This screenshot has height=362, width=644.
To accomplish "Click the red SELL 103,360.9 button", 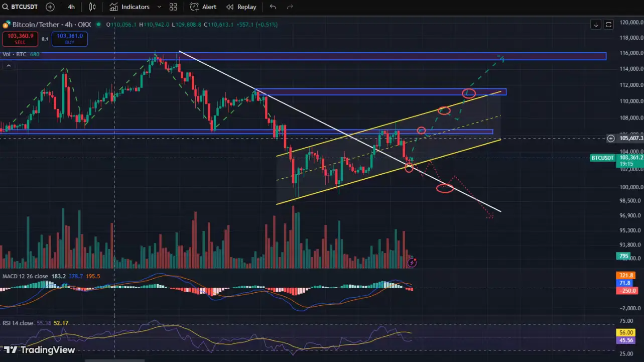I will pos(20,39).
